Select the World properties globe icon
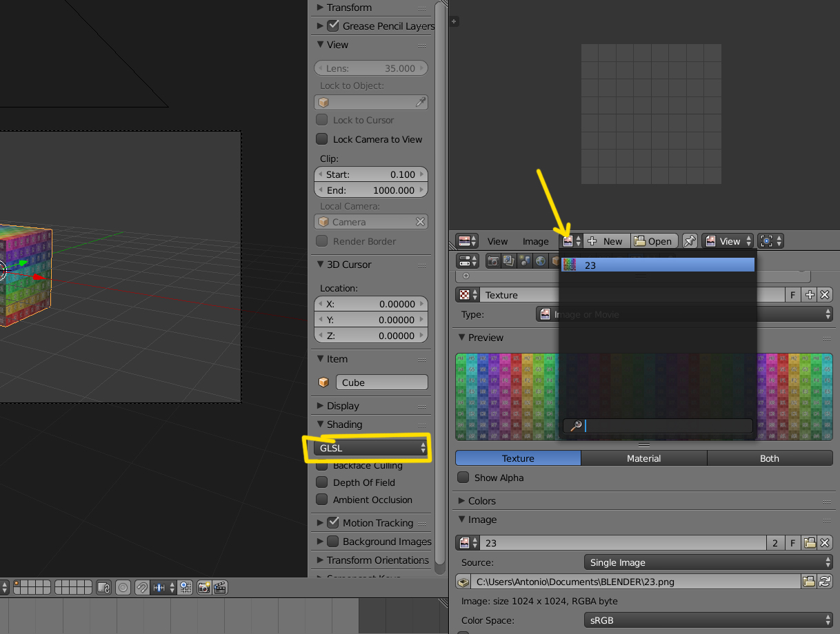840x634 pixels. [541, 261]
